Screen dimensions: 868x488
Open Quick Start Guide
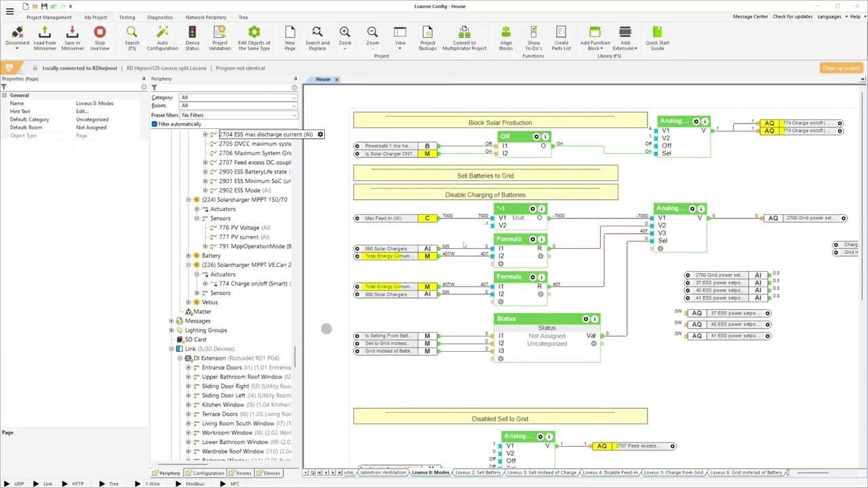click(x=657, y=38)
